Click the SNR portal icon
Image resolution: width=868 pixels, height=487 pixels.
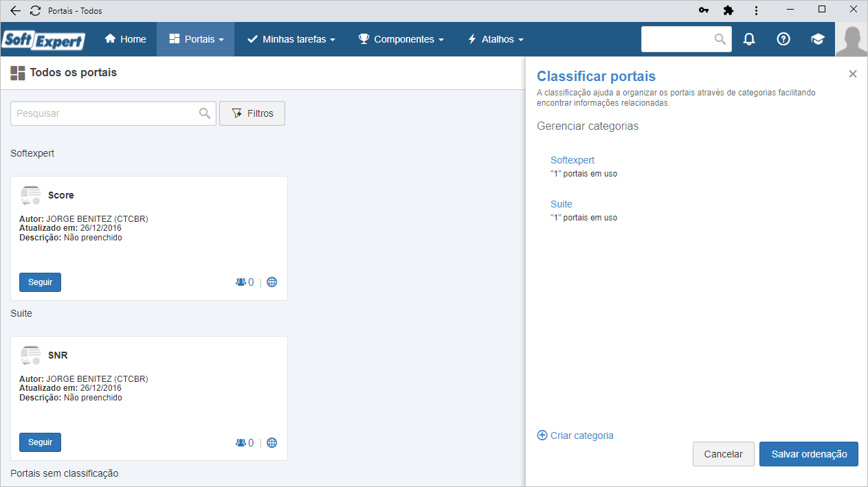point(30,356)
